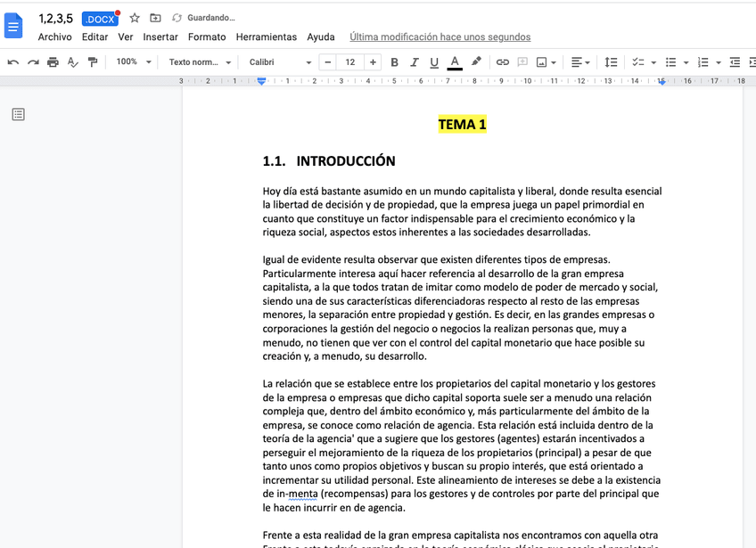Increase font size with the plus button
The width and height of the screenshot is (756, 548).
pyautogui.click(x=373, y=62)
